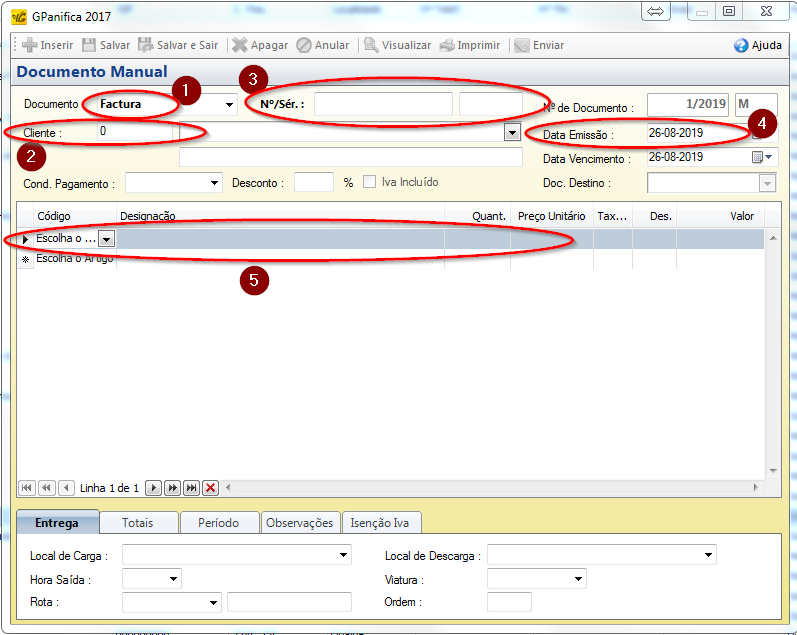Click the Imprimir printer icon
Viewport: 797px width, 635px height.
pos(448,45)
